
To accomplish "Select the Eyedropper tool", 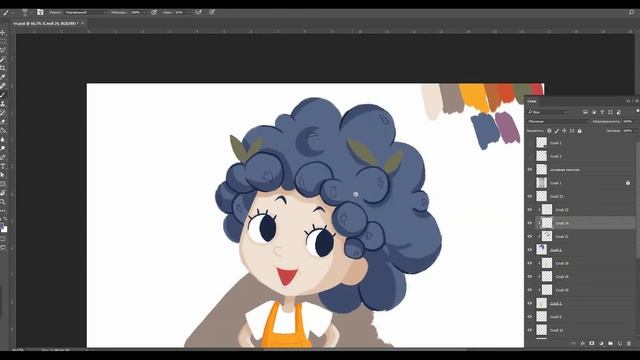I will (3, 77).
